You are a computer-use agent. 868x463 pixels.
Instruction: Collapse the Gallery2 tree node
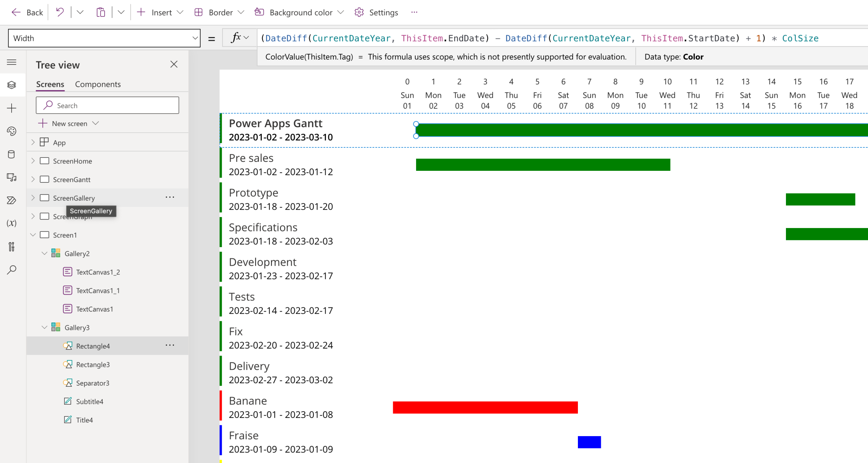(44, 253)
